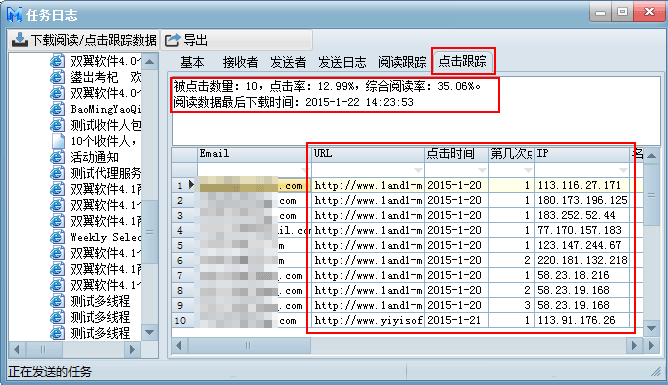668x385 pixels.
Task: Click the grid horizontal scroll right arrow
Action: [634, 345]
